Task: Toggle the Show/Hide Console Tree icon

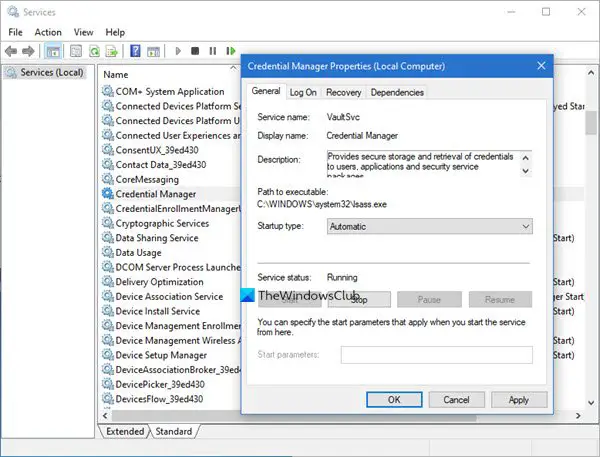Action: (53, 51)
